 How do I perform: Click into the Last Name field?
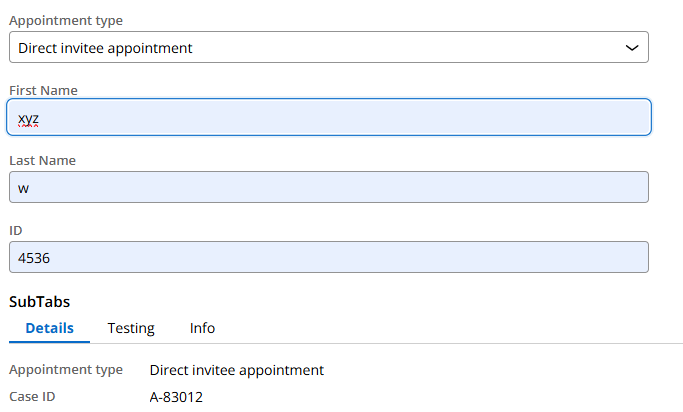[328, 187]
